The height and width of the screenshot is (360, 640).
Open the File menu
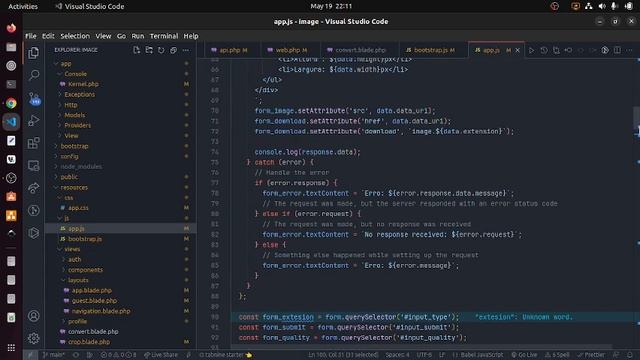pos(31,36)
